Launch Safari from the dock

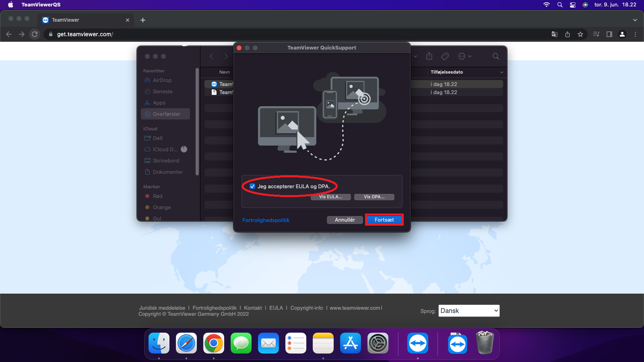click(x=186, y=343)
